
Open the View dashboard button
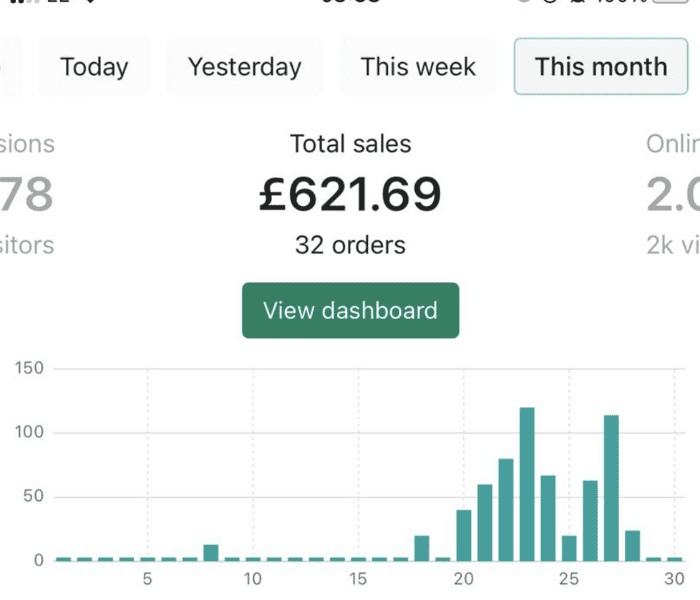[350, 310]
